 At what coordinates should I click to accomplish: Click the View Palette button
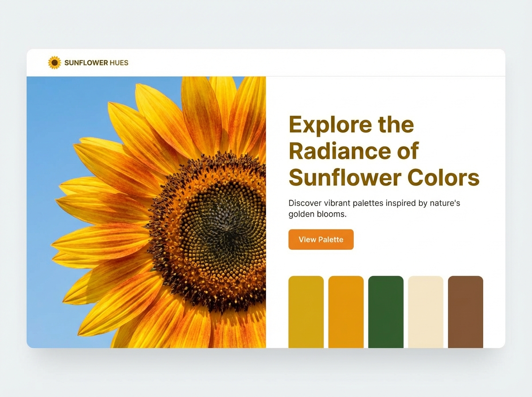pyautogui.click(x=321, y=239)
